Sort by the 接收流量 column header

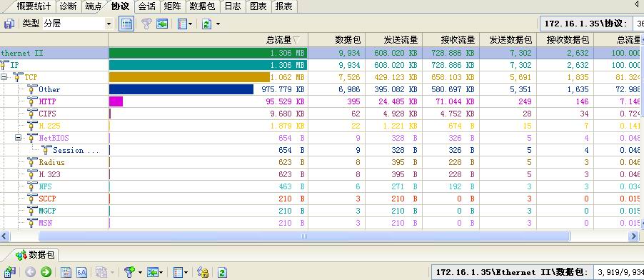point(451,40)
